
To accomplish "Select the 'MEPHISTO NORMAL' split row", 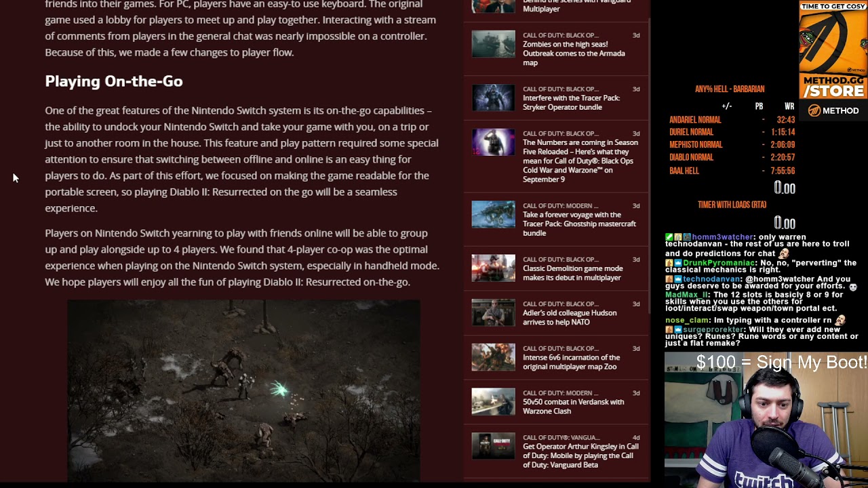I will [x=732, y=144].
